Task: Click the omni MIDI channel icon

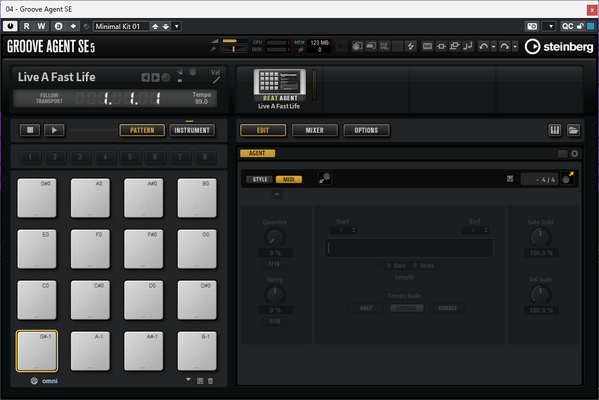Action: point(34,381)
